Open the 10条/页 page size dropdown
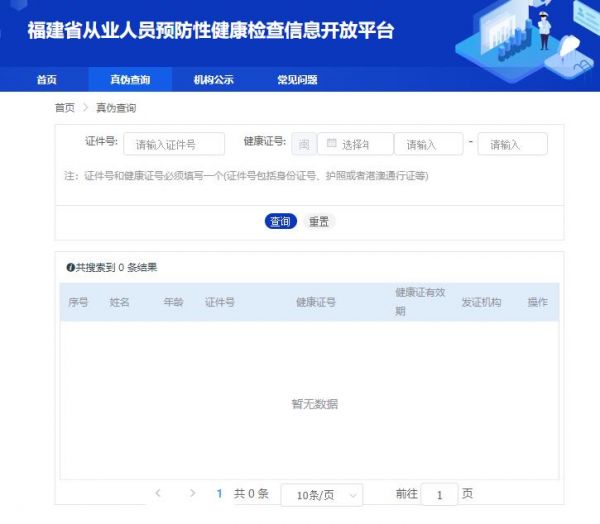 coord(322,495)
